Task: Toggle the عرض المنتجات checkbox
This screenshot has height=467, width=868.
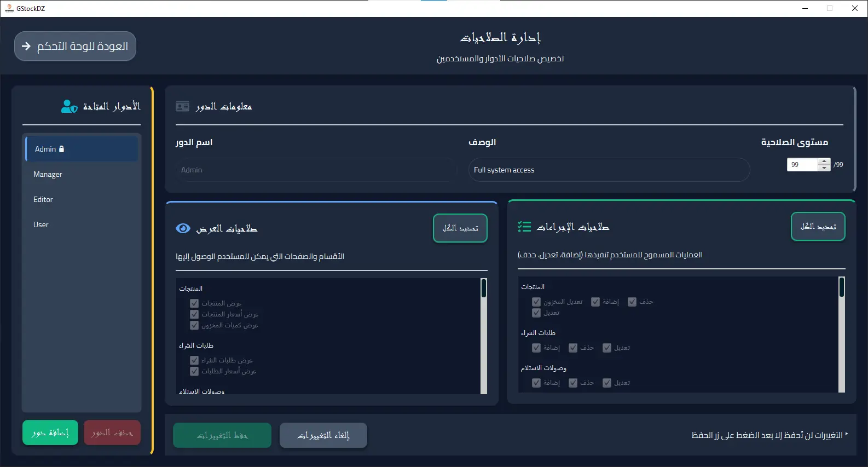Action: click(194, 303)
